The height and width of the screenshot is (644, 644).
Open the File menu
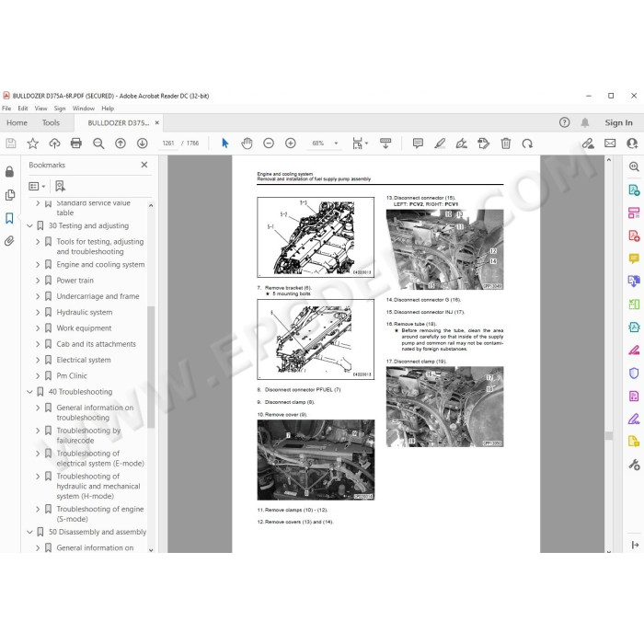(x=6, y=109)
